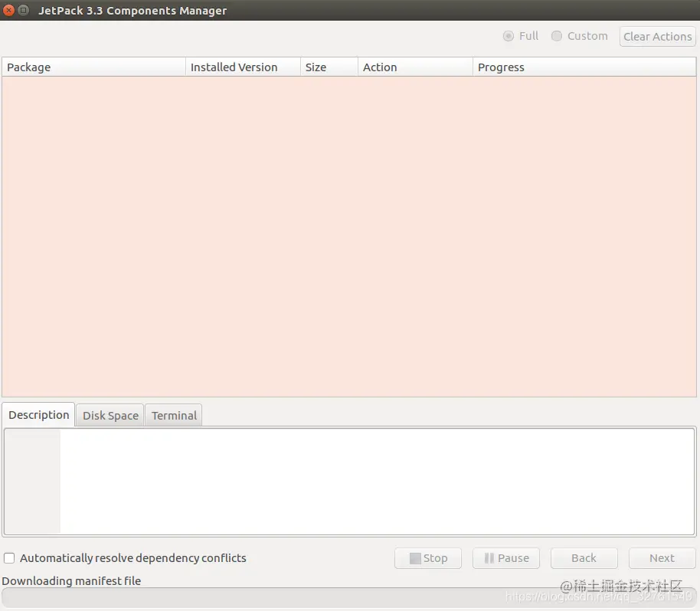Viewport: 700px width, 611px height.
Task: Click the Progress column header
Action: (584, 67)
